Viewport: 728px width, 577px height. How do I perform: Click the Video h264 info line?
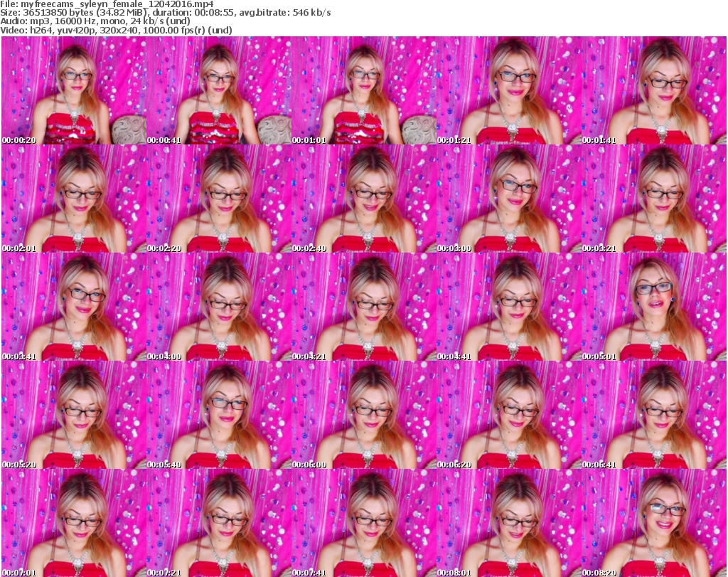click(116, 30)
